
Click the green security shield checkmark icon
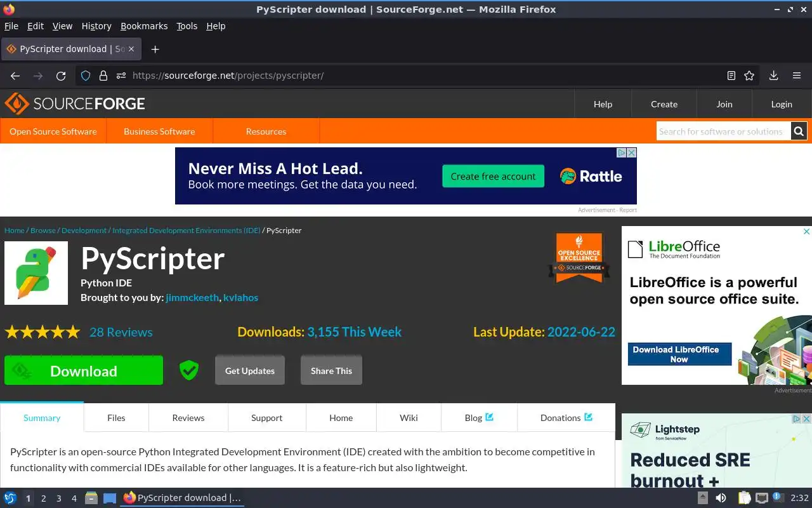[x=189, y=370]
